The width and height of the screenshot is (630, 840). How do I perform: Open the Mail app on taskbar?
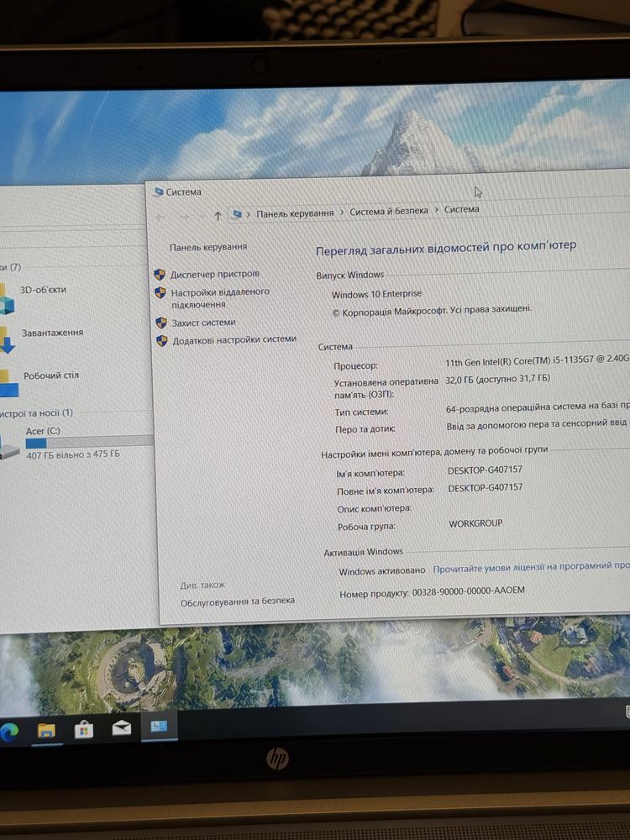point(122,728)
